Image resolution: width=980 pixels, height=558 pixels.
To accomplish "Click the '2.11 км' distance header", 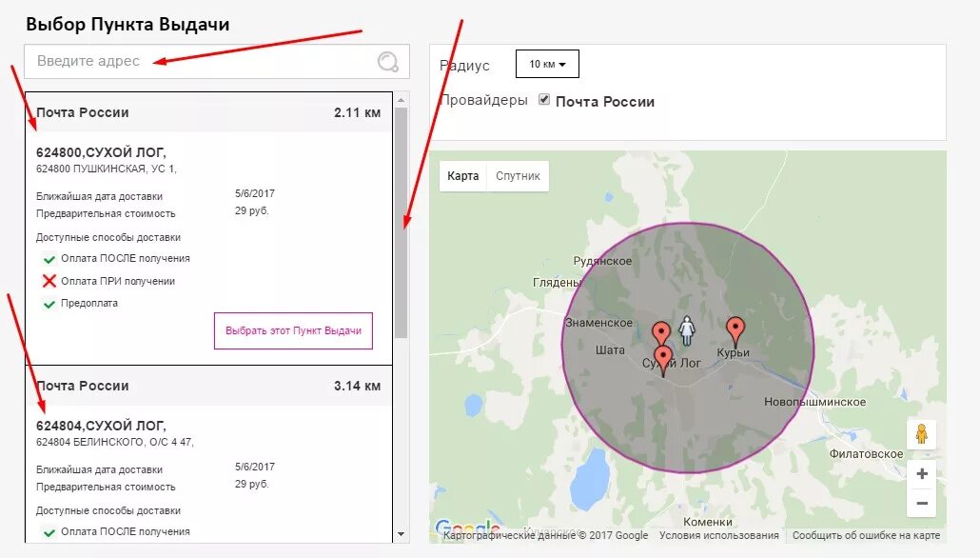I will tap(357, 112).
